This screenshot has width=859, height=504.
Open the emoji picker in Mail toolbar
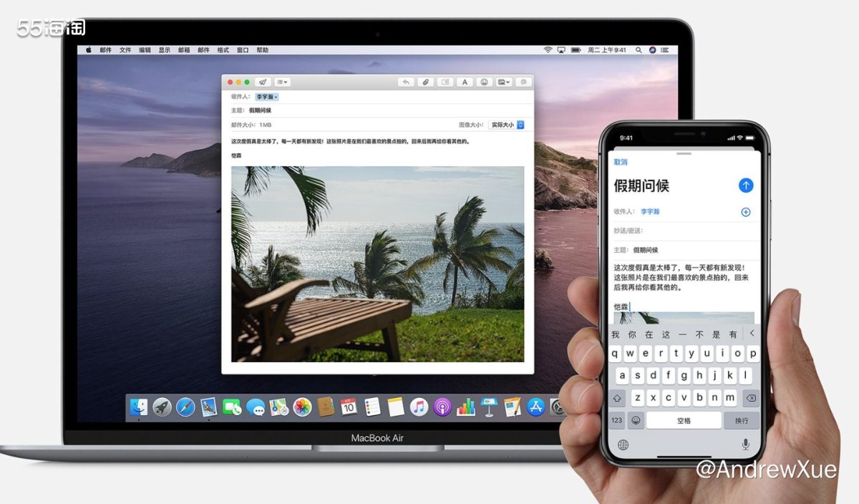tap(485, 82)
